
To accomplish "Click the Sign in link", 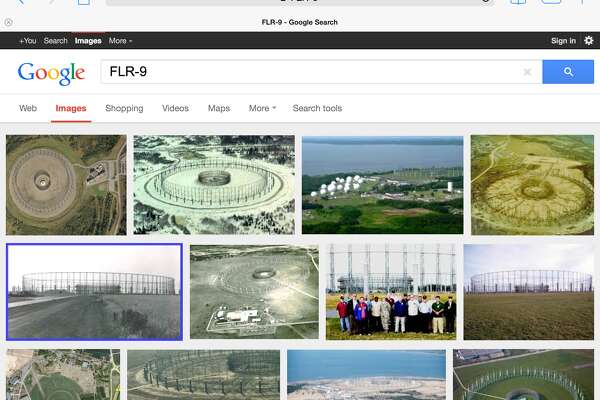I will click(563, 41).
